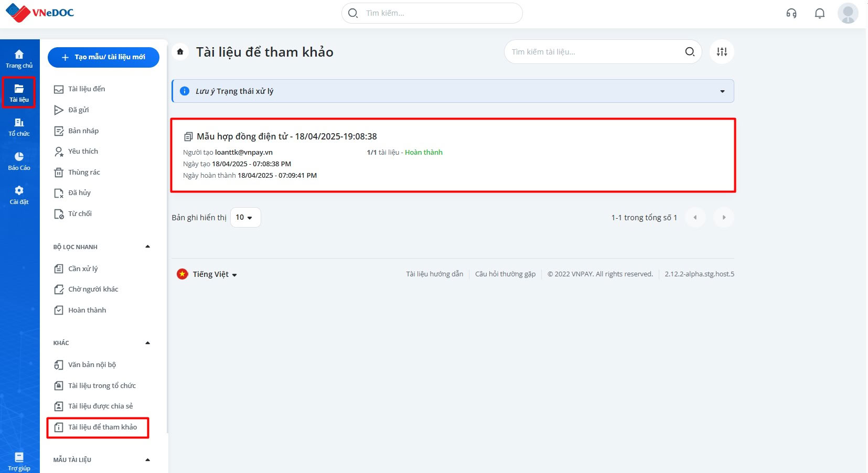The height and width of the screenshot is (473, 868).
Task: Open the Tài liệu sidebar section
Action: (x=19, y=93)
